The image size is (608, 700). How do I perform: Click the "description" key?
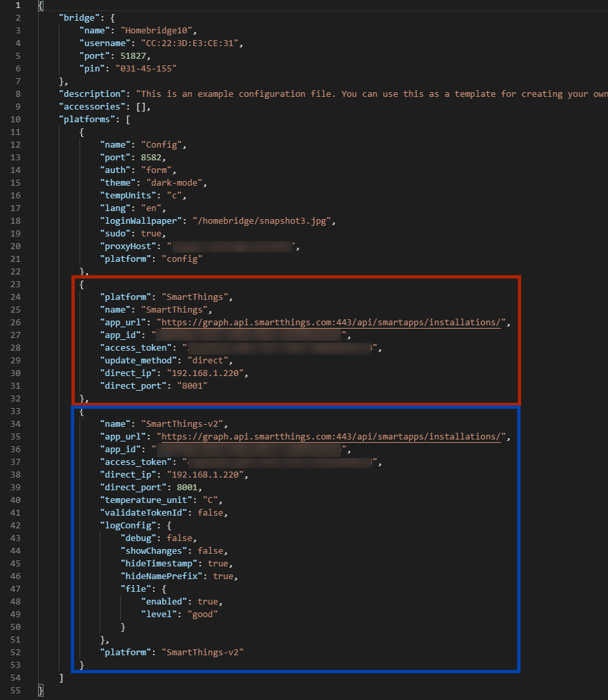point(92,94)
